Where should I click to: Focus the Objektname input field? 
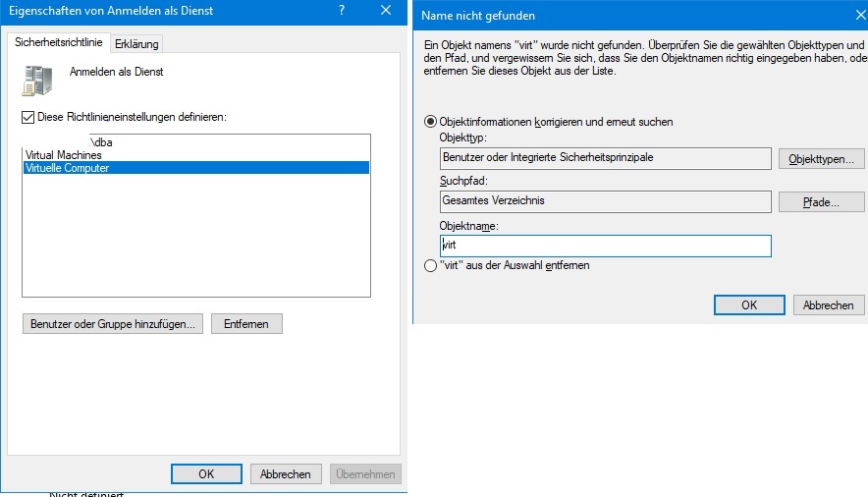tap(606, 246)
